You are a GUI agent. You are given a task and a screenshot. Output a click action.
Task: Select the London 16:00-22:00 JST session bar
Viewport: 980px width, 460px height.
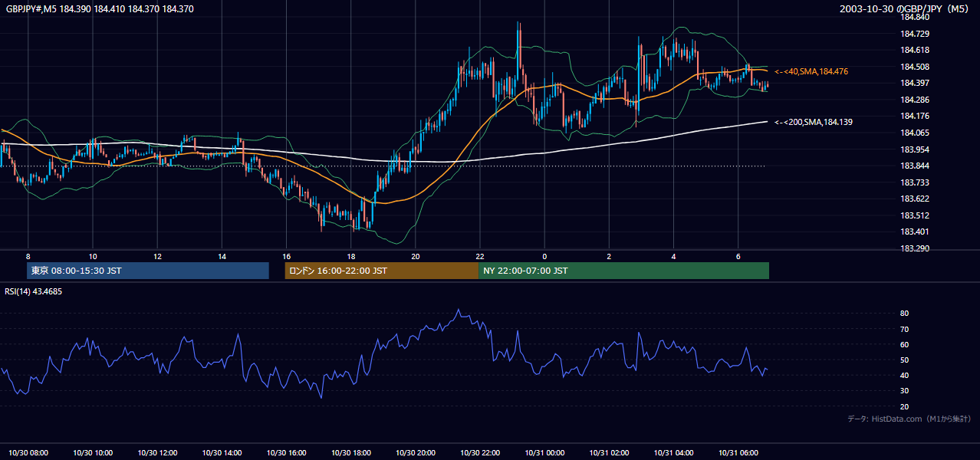[x=381, y=271]
